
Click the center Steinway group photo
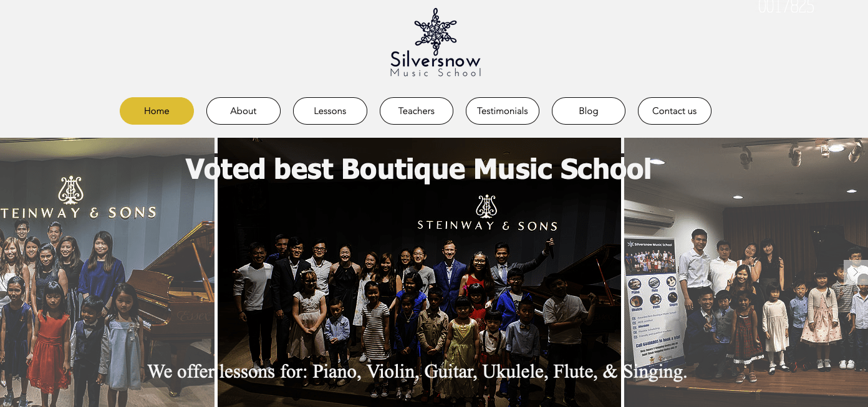[x=419, y=272]
